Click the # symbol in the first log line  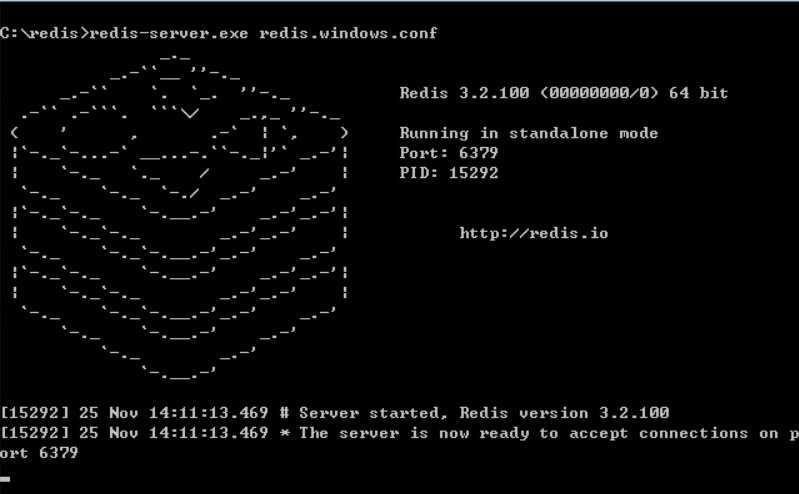coord(284,413)
